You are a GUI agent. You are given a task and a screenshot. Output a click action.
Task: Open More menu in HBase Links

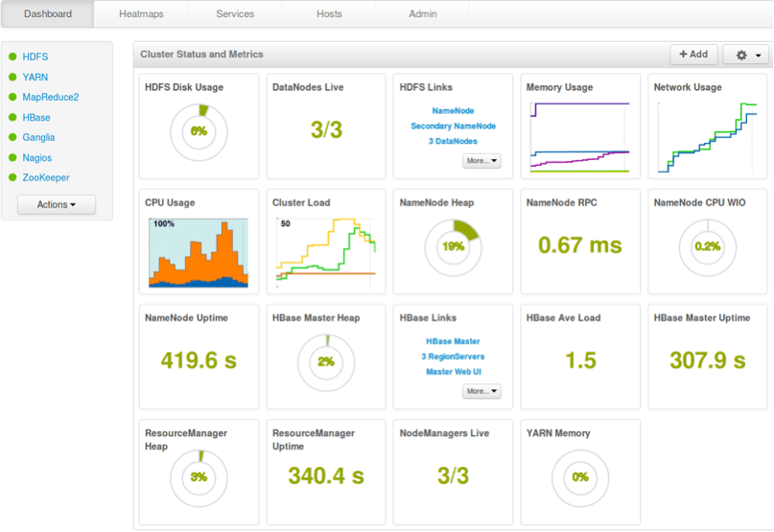pos(481,391)
